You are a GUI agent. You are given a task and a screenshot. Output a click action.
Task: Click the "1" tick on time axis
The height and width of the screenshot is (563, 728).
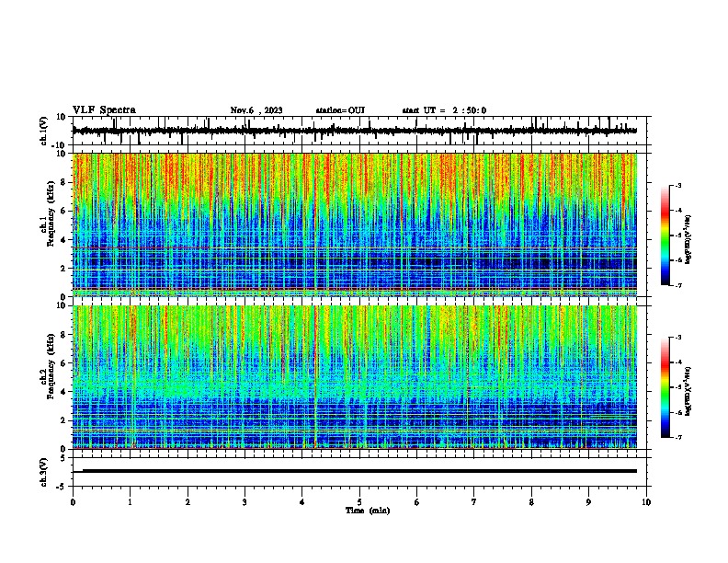130,502
